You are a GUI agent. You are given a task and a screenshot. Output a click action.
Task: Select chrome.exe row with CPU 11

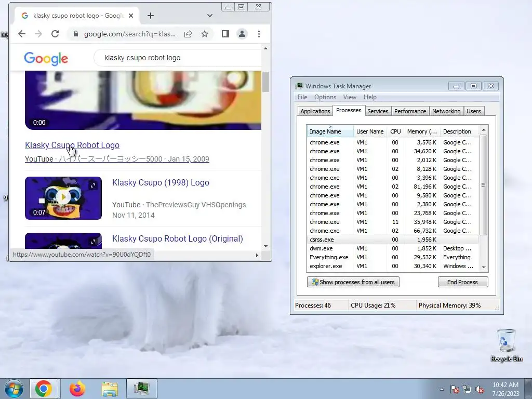[393, 222]
